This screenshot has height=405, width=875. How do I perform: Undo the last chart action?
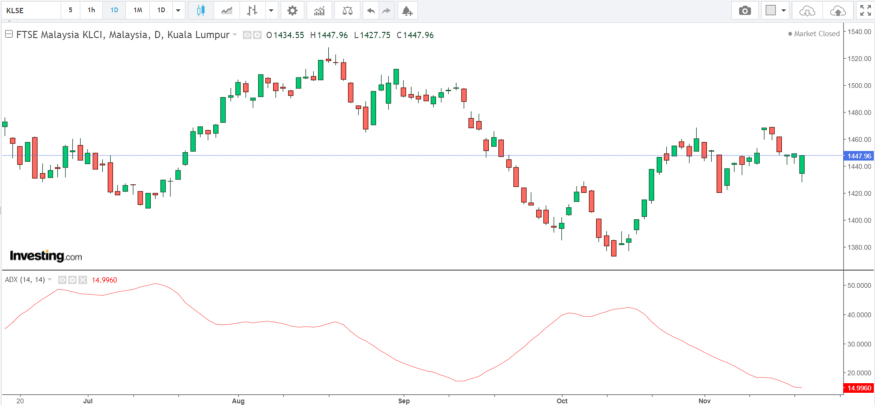(371, 10)
